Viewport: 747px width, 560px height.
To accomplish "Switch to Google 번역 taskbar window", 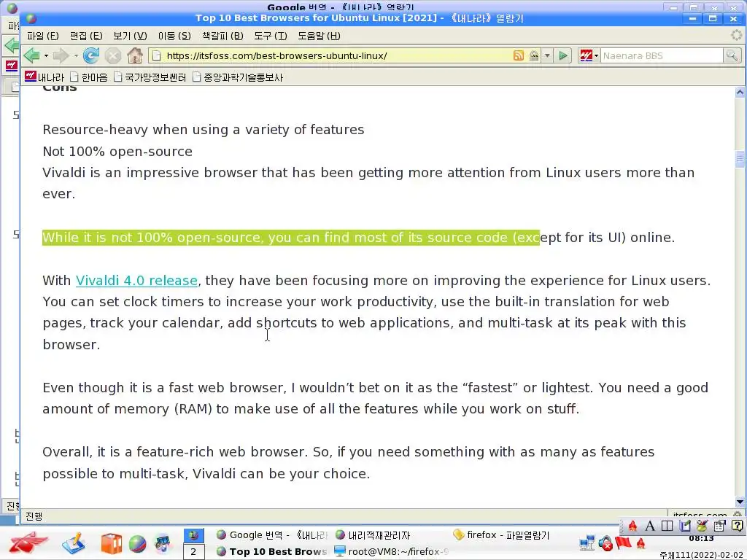I will tap(272, 534).
